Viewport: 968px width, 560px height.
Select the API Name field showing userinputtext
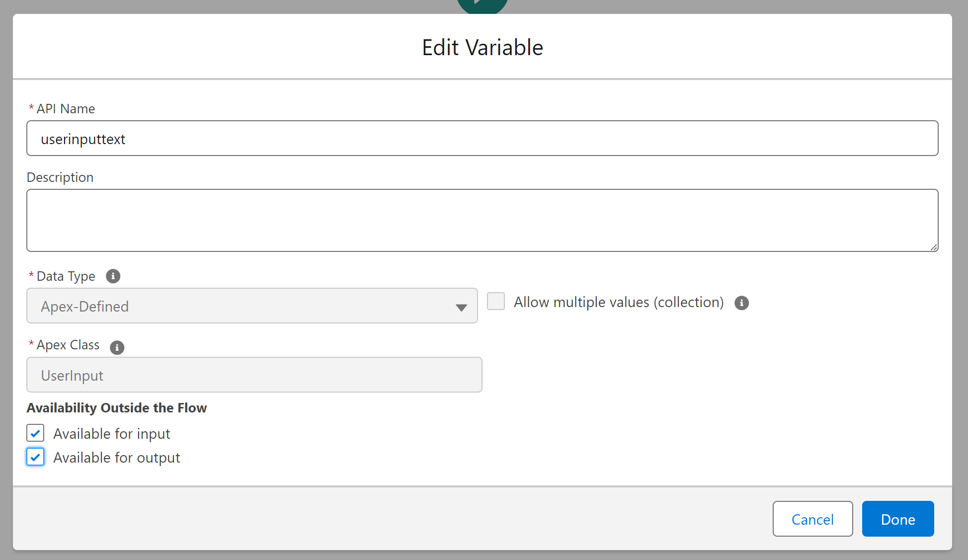tap(482, 139)
